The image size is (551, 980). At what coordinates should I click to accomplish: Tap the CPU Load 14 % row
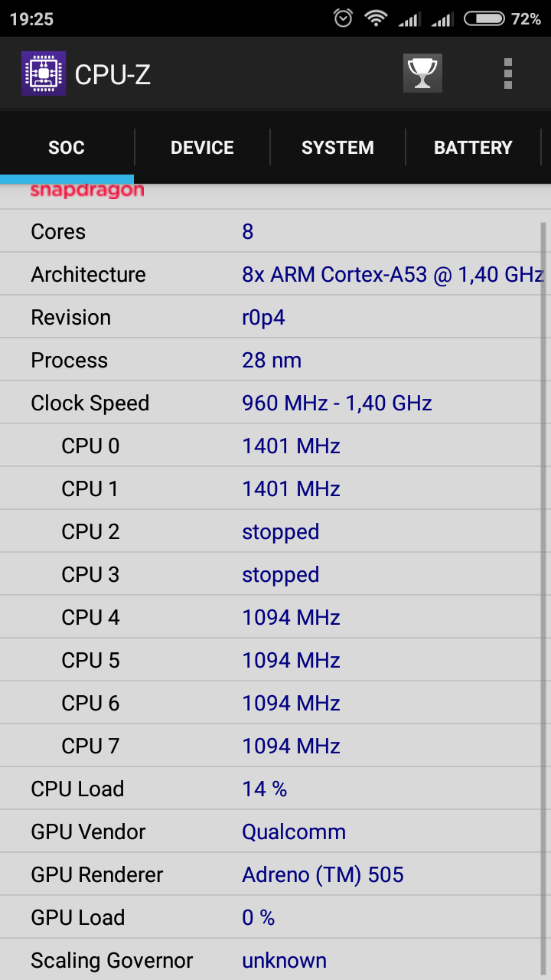[x=275, y=789]
